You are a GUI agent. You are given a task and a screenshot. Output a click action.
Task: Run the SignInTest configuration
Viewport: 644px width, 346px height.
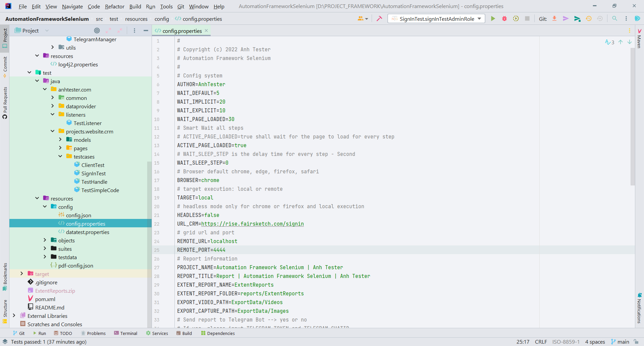coord(493,19)
